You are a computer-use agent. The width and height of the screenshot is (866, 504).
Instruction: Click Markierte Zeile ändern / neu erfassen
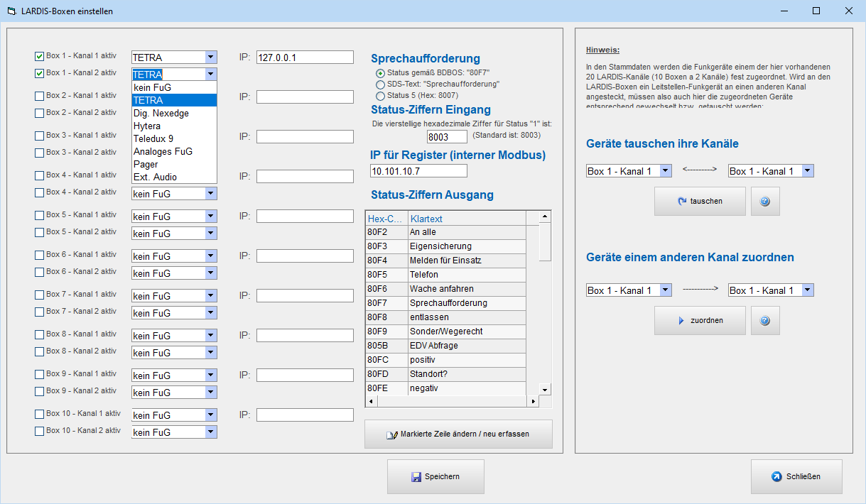(x=458, y=434)
